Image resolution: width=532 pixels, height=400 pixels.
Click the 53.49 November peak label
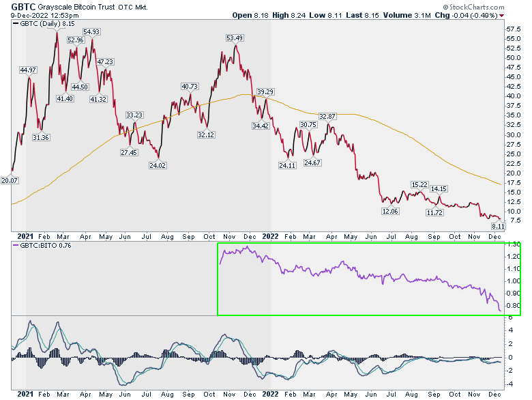[235, 38]
